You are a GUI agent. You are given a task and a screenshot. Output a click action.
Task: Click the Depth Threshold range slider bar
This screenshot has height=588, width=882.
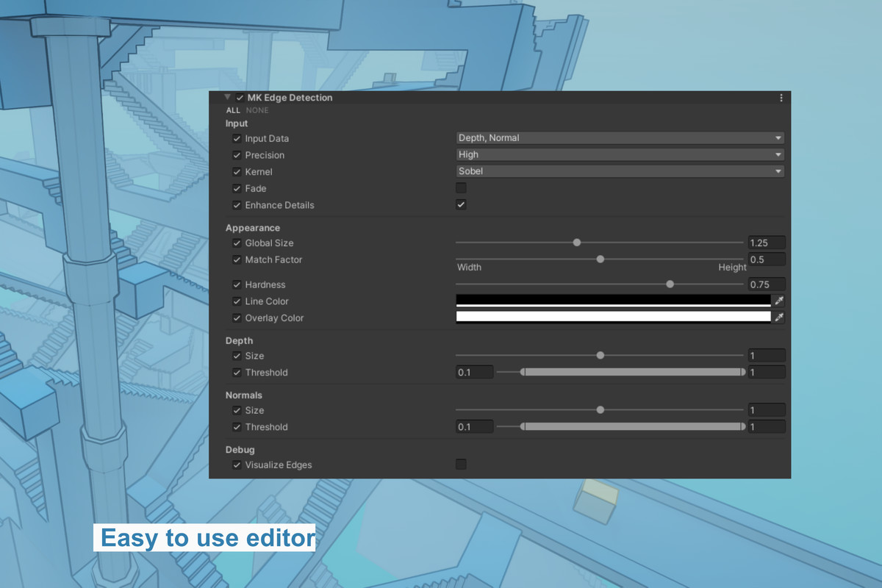633,372
